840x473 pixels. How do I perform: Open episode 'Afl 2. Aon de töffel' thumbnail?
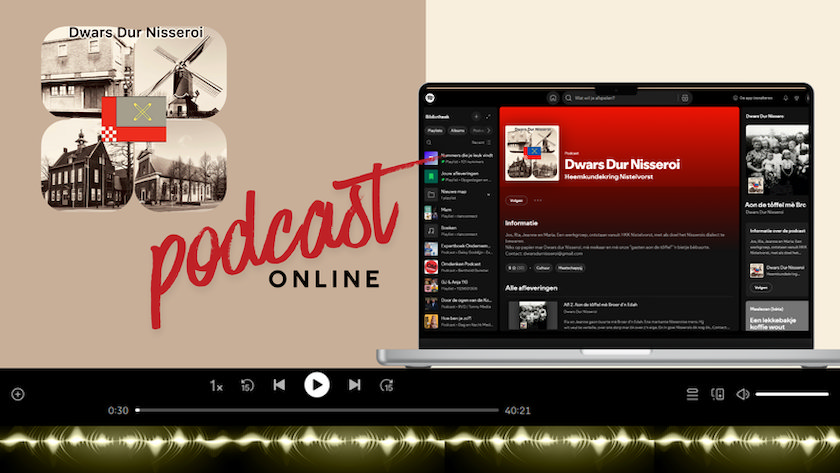pyautogui.click(x=533, y=315)
